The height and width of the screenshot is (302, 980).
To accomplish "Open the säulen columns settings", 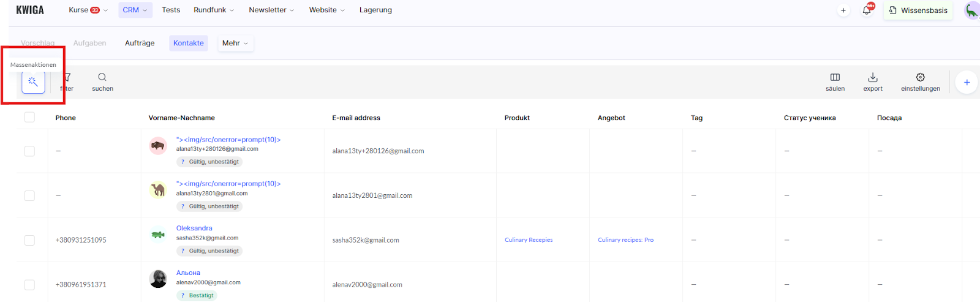I will pos(835,78).
